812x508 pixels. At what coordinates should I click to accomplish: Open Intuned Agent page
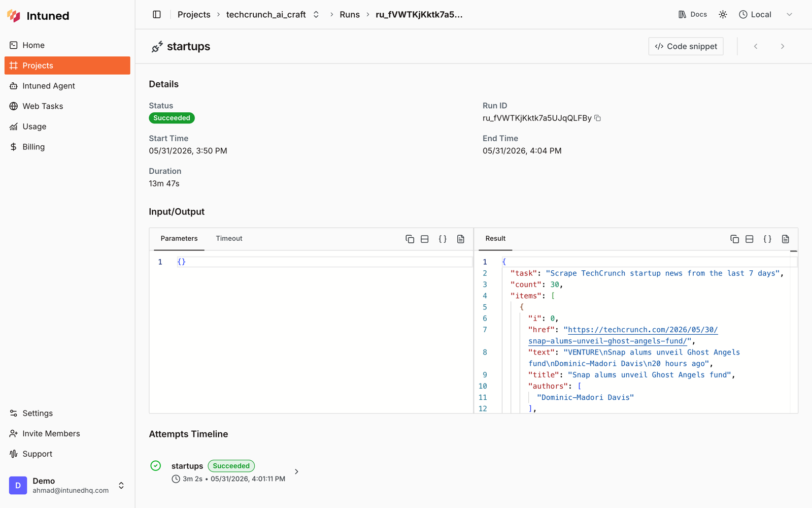pos(67,86)
